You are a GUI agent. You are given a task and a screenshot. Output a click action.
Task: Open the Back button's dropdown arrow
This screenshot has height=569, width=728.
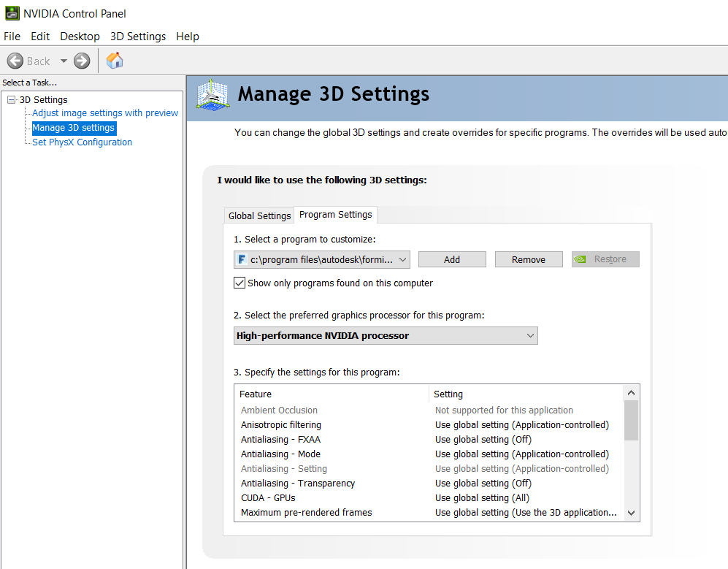[63, 60]
